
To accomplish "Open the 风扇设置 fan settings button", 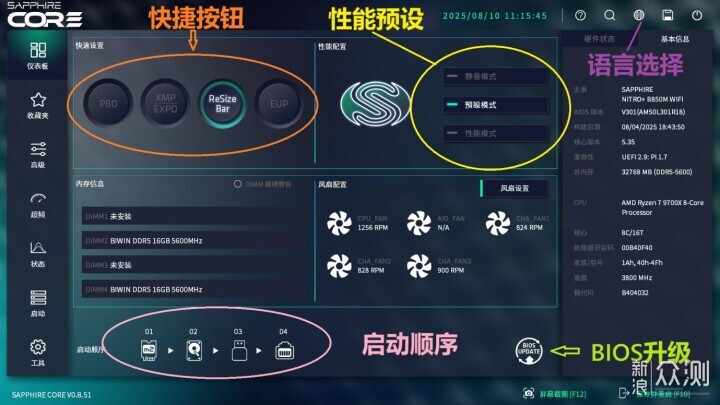I will [x=514, y=188].
